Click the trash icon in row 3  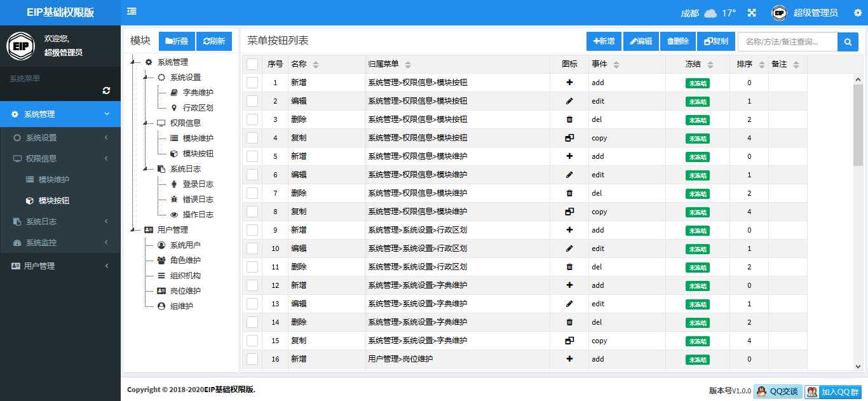point(569,119)
